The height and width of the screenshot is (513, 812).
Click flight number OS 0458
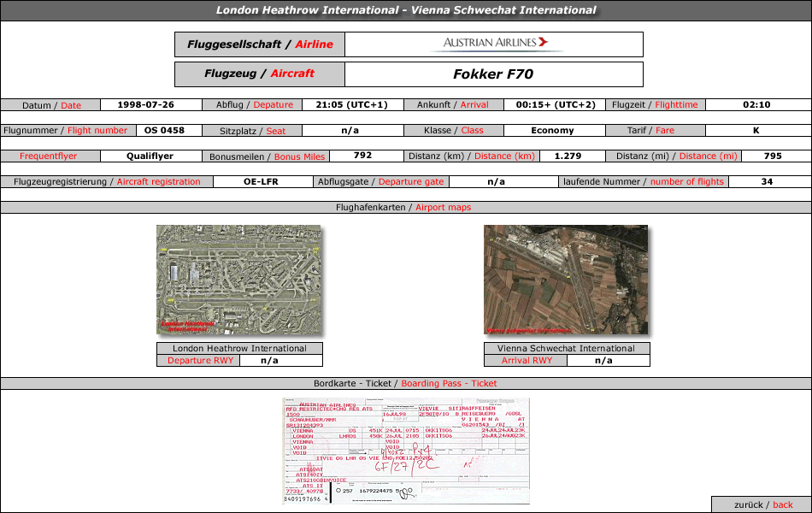[164, 130]
